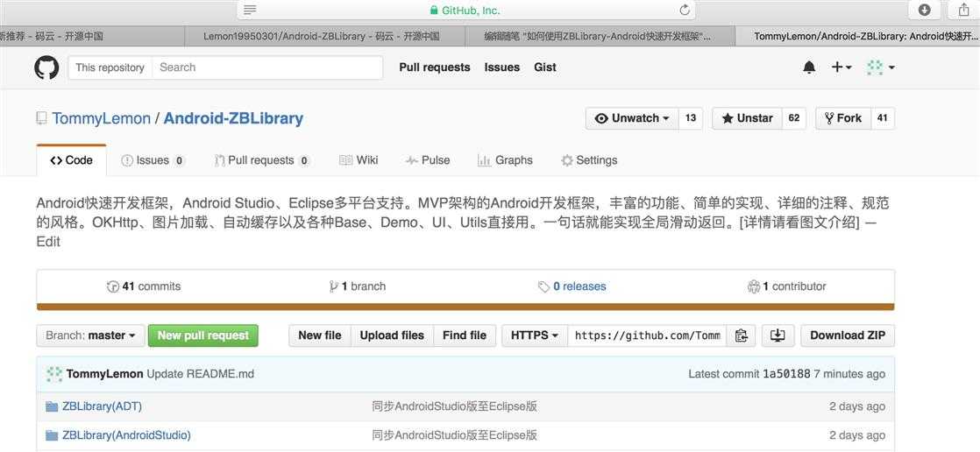Open top-nav Issues
This screenshot has height=452, width=980.
point(502,67)
